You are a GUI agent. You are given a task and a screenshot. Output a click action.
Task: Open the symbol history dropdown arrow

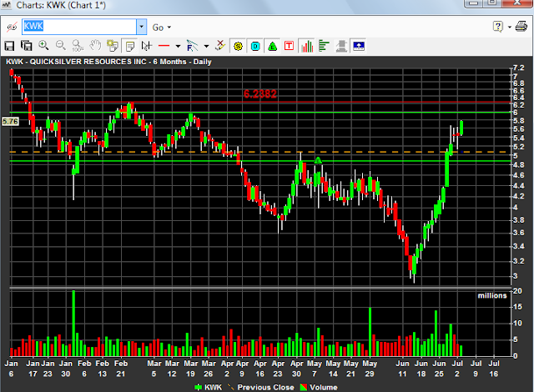tap(141, 27)
